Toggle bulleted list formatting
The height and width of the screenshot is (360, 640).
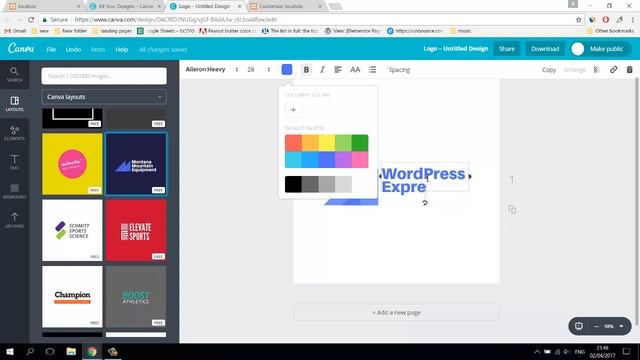click(x=372, y=70)
